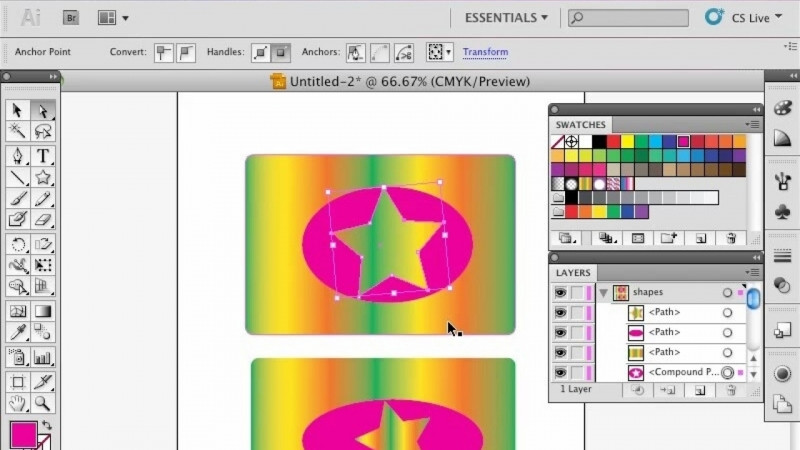Select the Warp tool
Image resolution: width=800 pixels, height=450 pixels.
[x=17, y=265]
